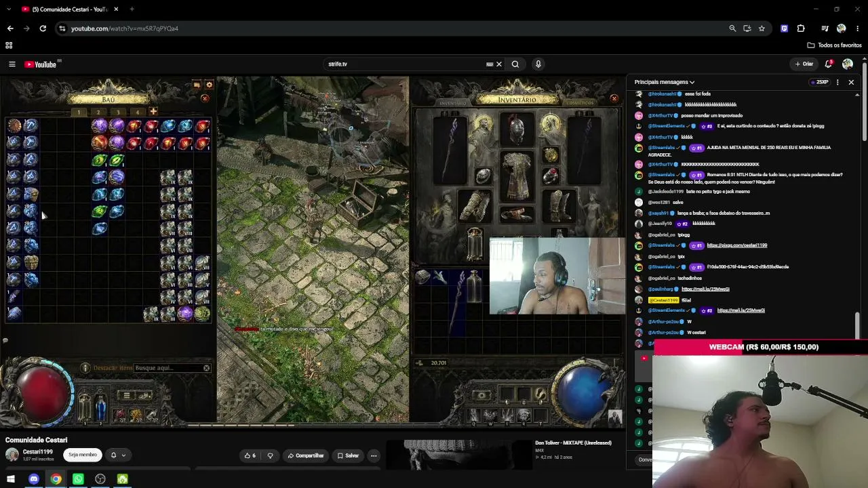868x488 pixels.
Task: Open more actions next to Salvar
Action: click(374, 455)
